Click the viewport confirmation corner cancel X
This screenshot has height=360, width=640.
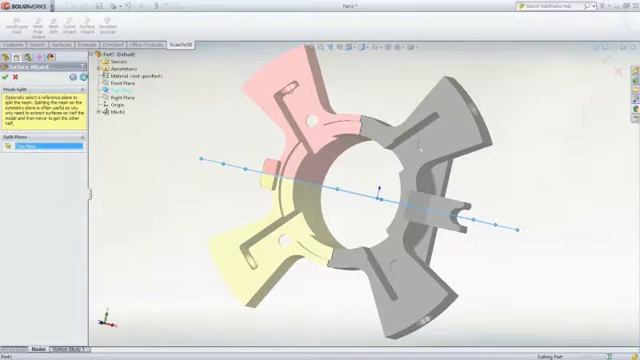(x=618, y=71)
